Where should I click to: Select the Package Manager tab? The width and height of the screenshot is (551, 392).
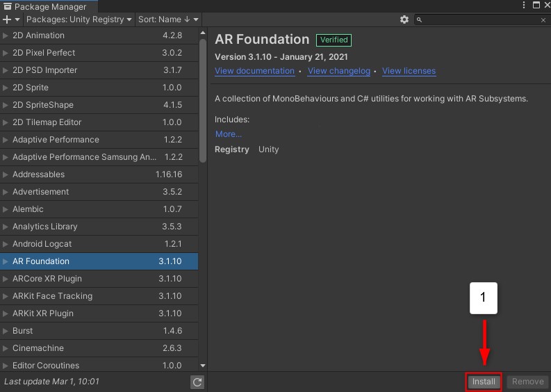(49, 6)
